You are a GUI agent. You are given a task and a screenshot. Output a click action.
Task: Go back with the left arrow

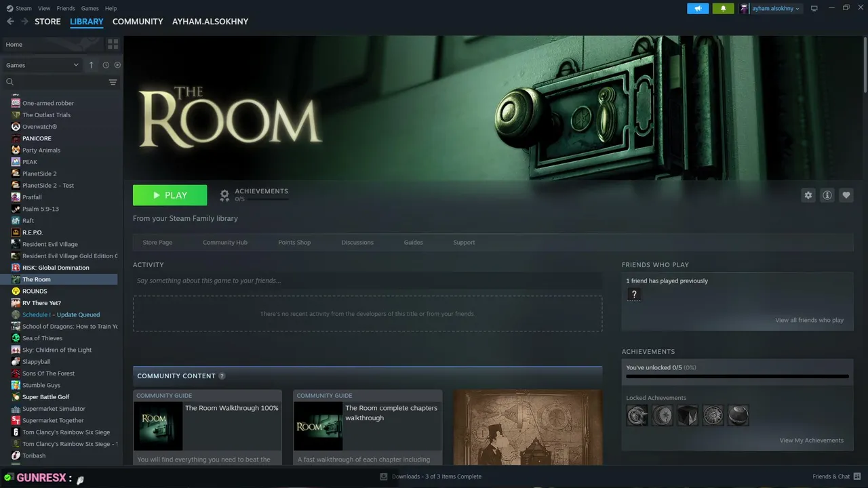tap(10, 22)
